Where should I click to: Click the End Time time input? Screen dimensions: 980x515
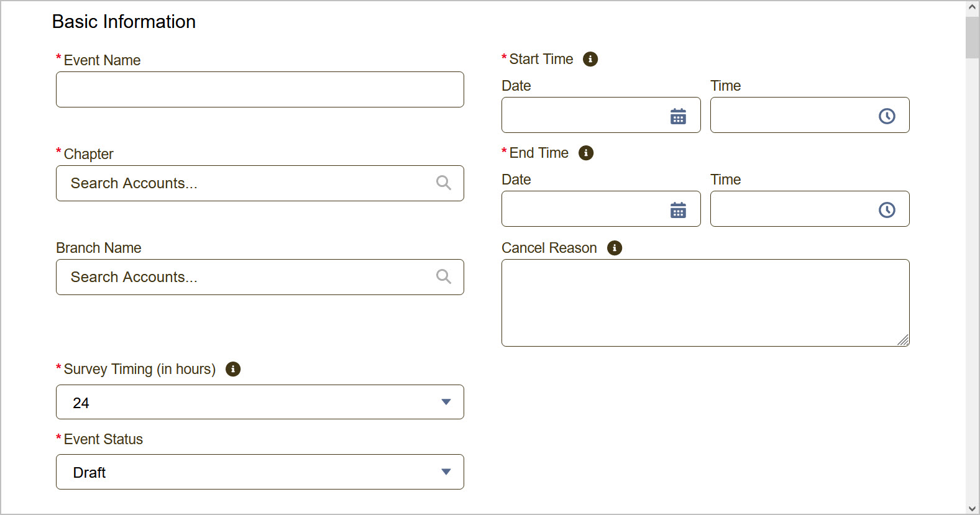(792, 209)
